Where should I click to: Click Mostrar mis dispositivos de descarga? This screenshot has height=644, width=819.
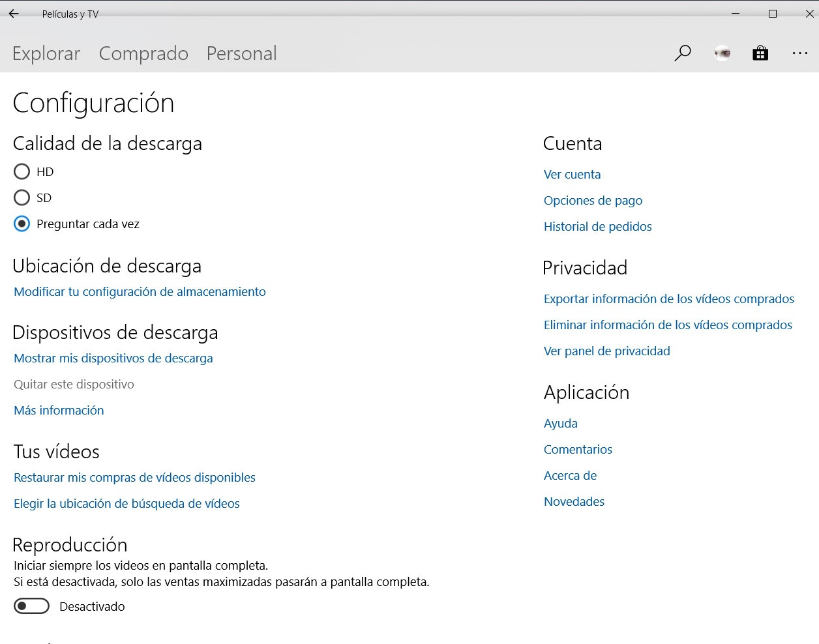pos(113,358)
